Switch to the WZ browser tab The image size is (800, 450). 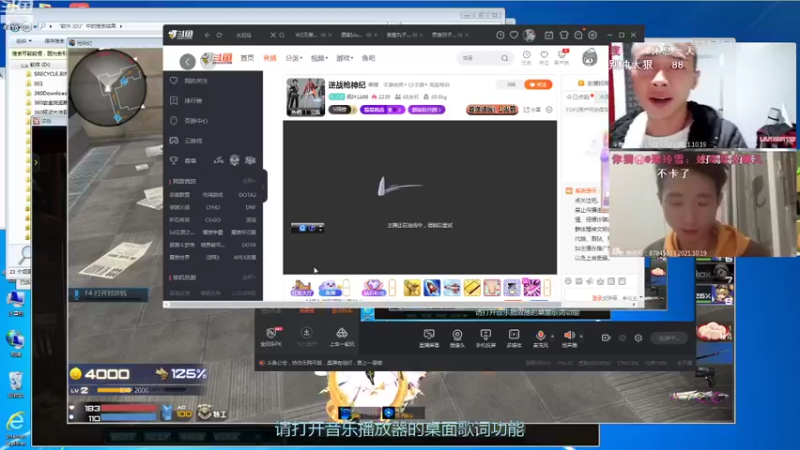click(308, 35)
